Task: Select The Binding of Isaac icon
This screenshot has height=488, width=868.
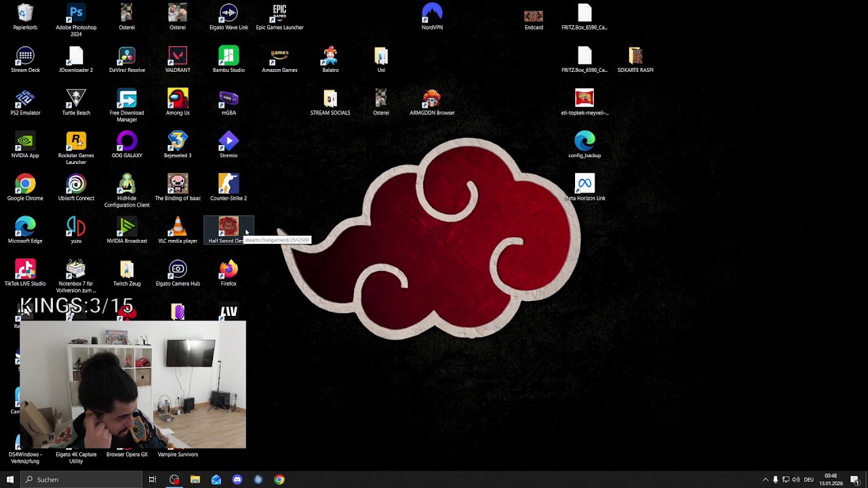Action: (178, 188)
